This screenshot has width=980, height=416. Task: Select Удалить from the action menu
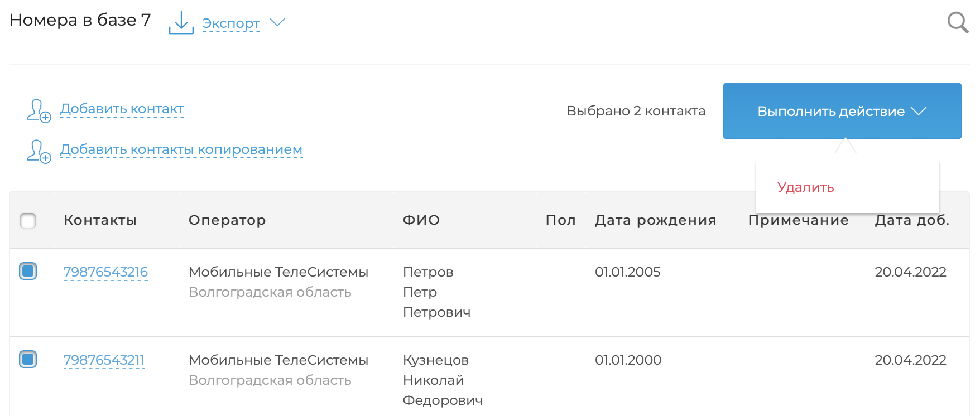[805, 187]
